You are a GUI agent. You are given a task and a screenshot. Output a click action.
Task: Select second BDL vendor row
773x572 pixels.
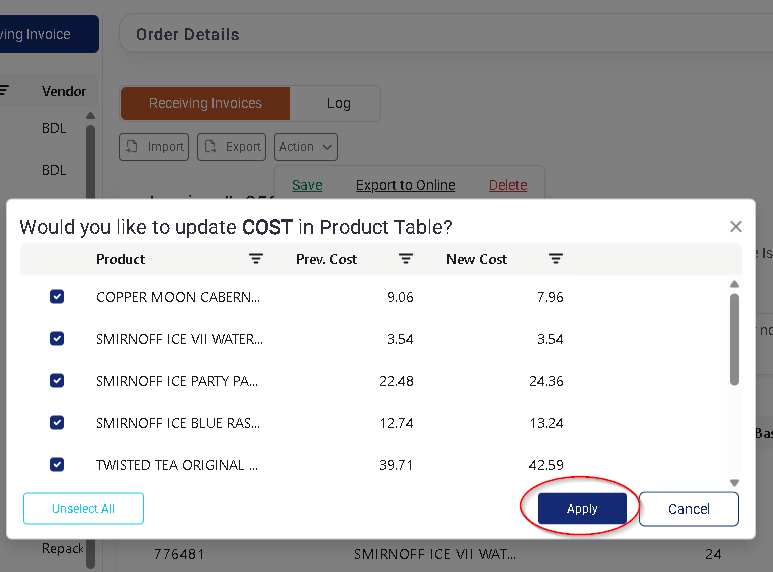point(54,170)
